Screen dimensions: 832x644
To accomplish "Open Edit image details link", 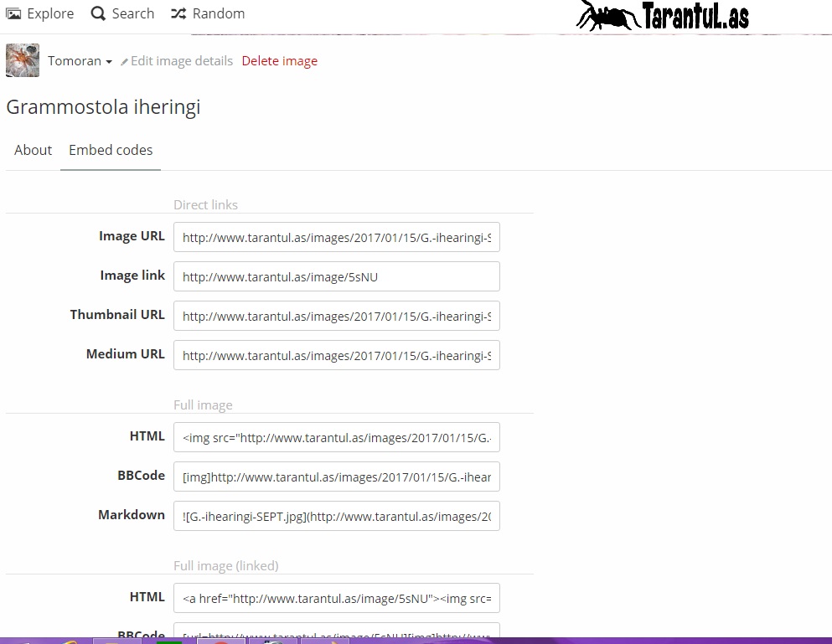I will coord(181,61).
